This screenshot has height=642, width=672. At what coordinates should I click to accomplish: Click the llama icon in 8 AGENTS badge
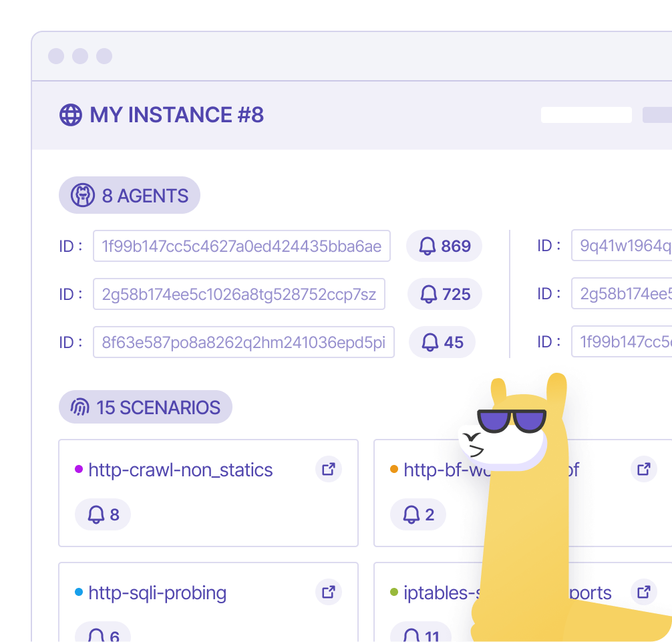pos(83,196)
